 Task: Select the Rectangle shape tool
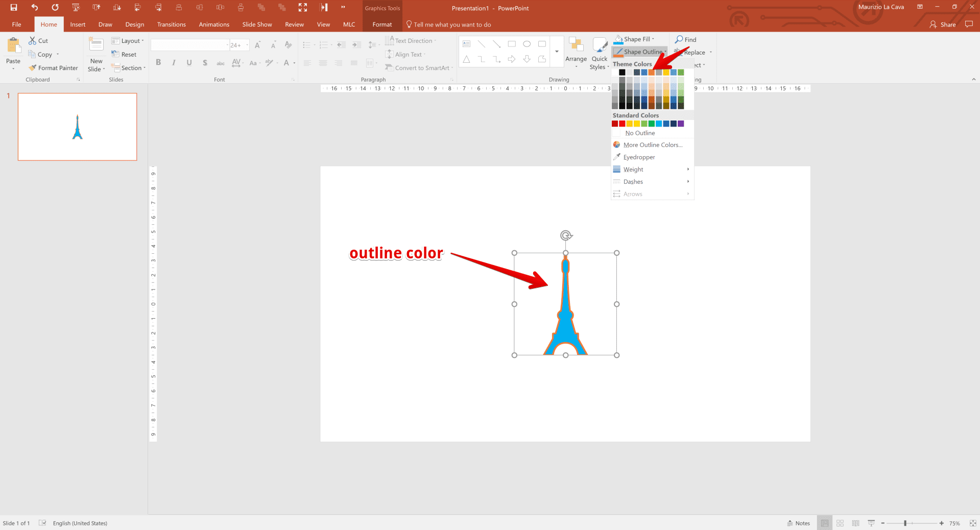512,44
